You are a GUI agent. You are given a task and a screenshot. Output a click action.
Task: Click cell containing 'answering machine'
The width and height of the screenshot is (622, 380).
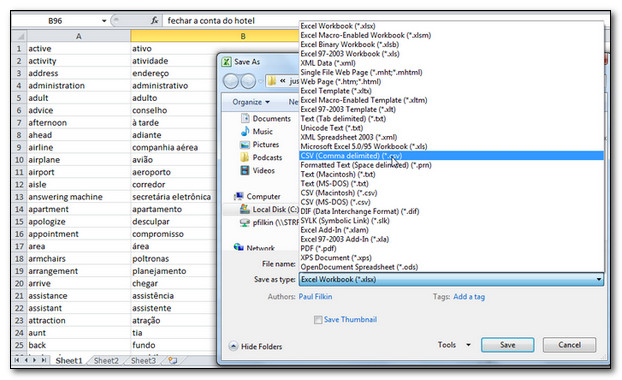click(x=78, y=197)
